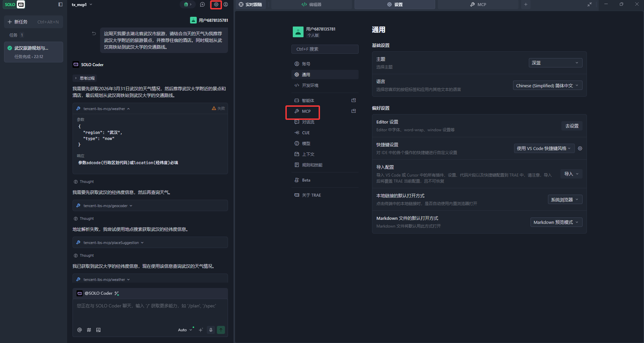Switch to the 实时跟随 tab
This screenshot has height=343, width=644.
pyautogui.click(x=250, y=4)
